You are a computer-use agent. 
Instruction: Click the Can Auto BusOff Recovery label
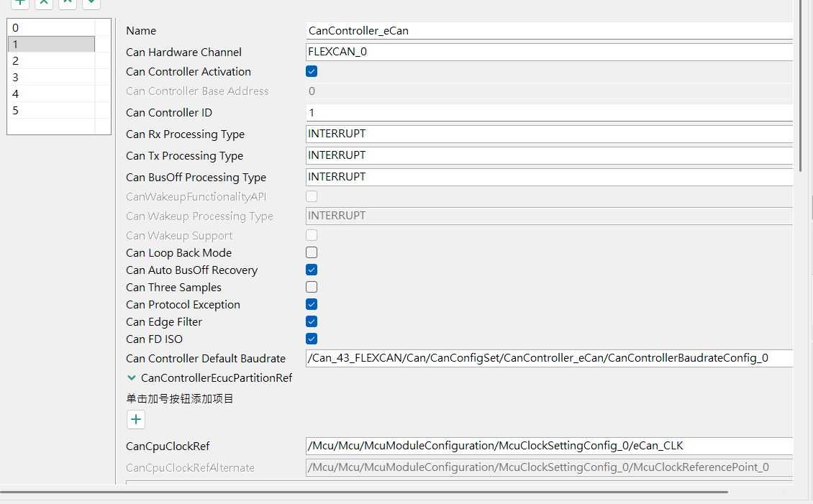pos(192,270)
